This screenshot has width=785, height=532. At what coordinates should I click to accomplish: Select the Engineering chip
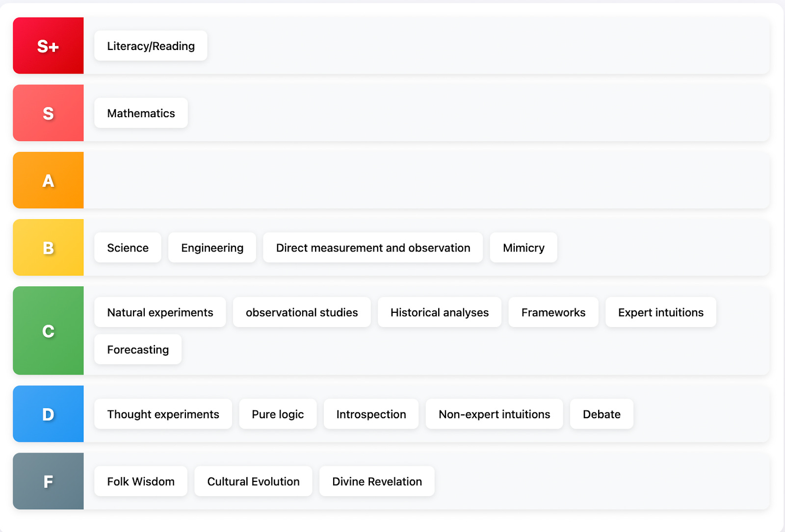tap(212, 248)
